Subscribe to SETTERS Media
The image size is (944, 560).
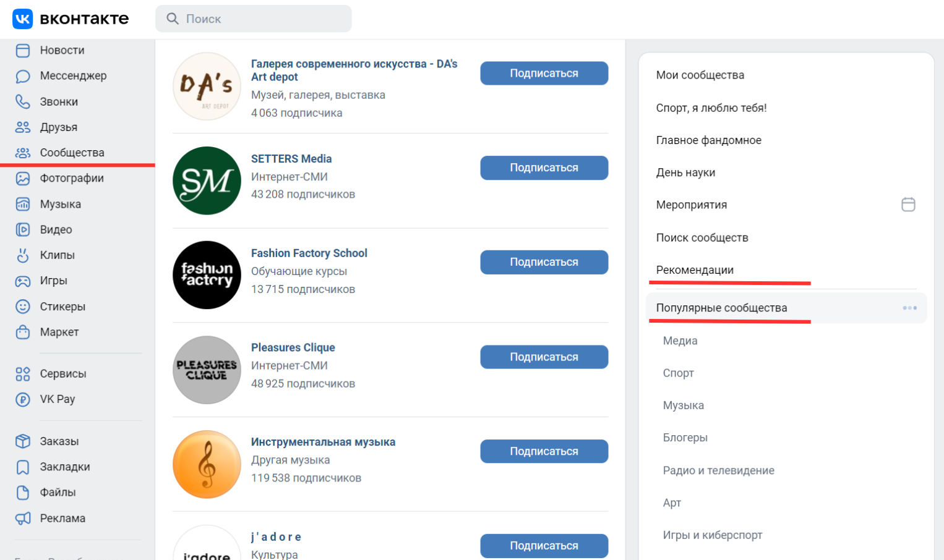544,168
